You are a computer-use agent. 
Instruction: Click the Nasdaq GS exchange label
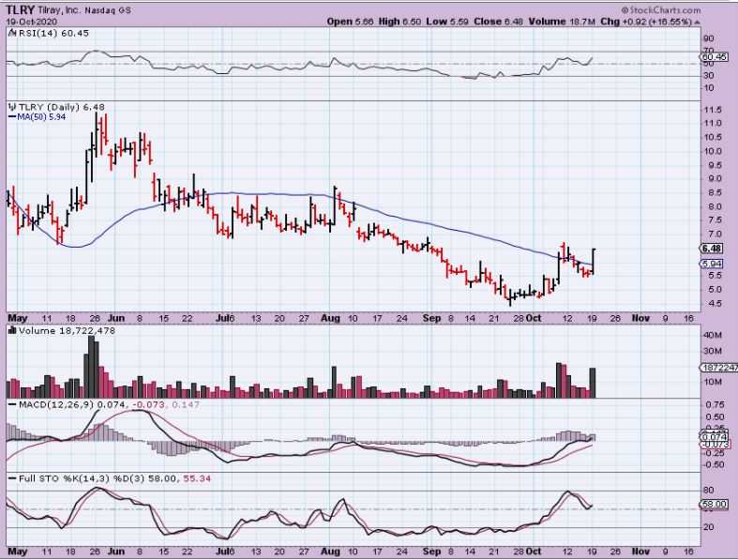(108, 10)
